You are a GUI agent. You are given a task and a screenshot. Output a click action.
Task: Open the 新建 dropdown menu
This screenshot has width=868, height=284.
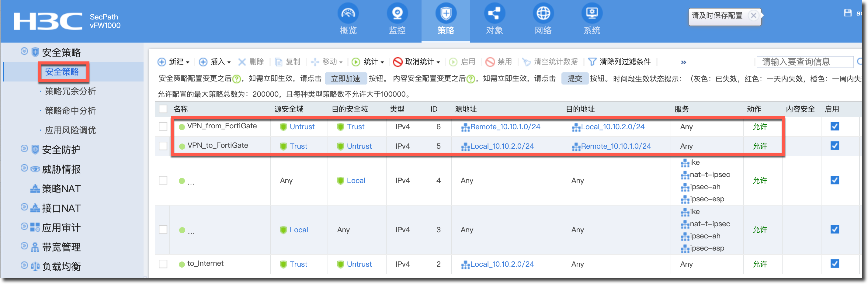[x=174, y=62]
